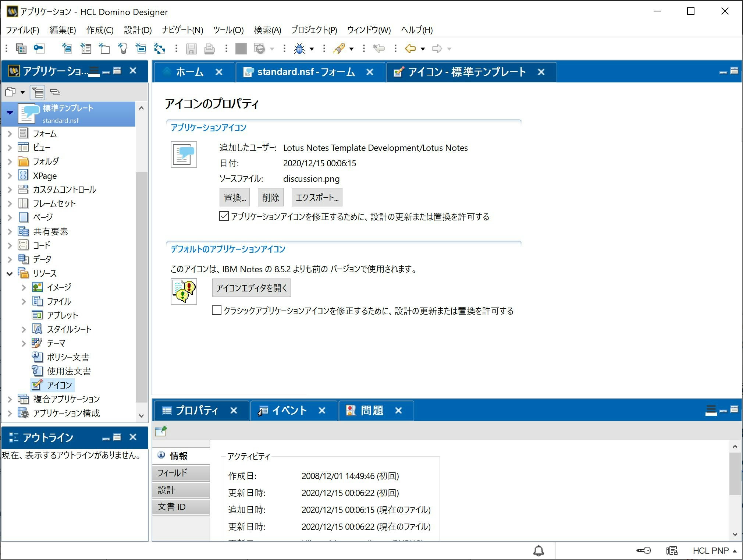Expand フォーム in the application navigator
Image resolution: width=743 pixels, height=560 pixels.
click(x=10, y=134)
